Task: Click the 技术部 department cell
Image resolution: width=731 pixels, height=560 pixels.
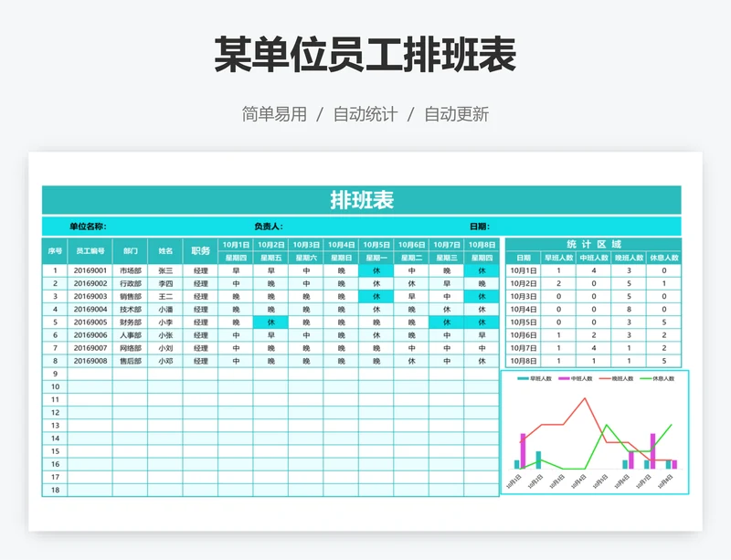Action: pyautogui.click(x=130, y=309)
